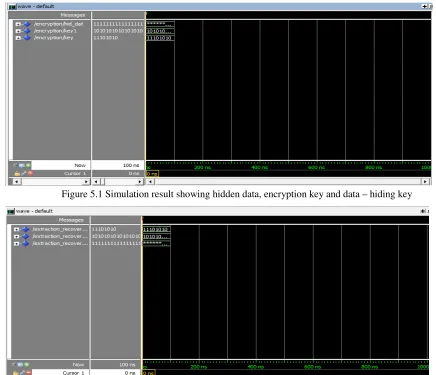The width and height of the screenshot is (436, 375).
Task: Click value 11101010 in bottom window values column
Action: (x=104, y=229)
